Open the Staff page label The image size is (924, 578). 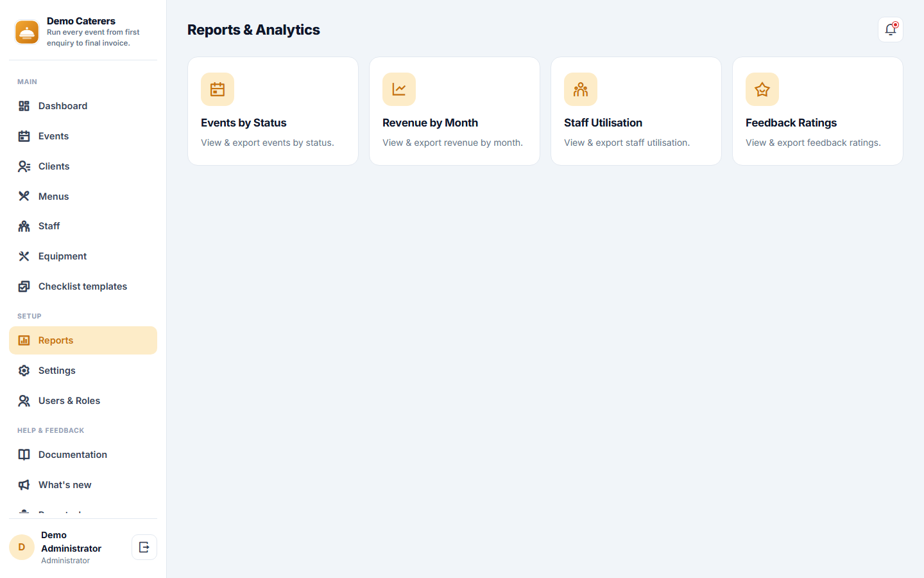(x=49, y=226)
